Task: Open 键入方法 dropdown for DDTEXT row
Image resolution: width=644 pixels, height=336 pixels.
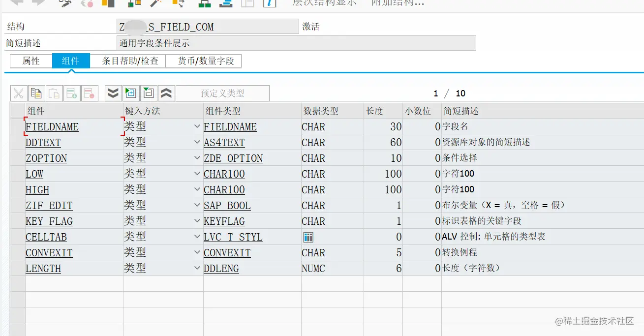Action: 197,142
